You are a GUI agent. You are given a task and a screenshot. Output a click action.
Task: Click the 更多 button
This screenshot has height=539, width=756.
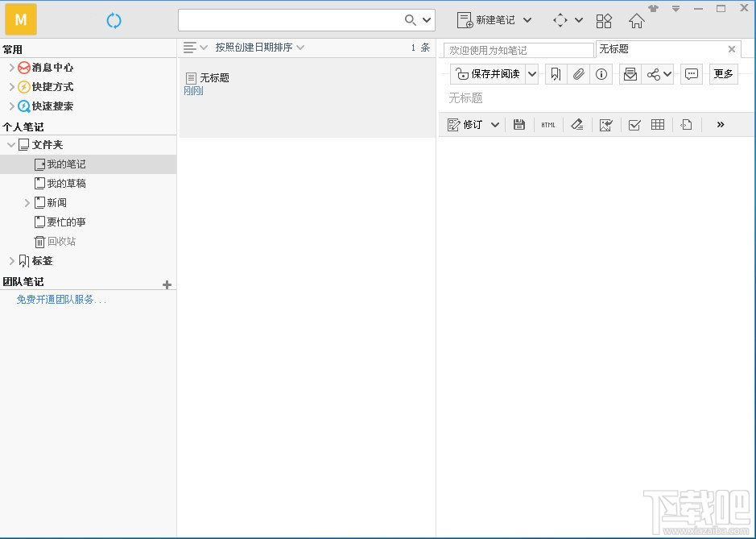click(723, 74)
